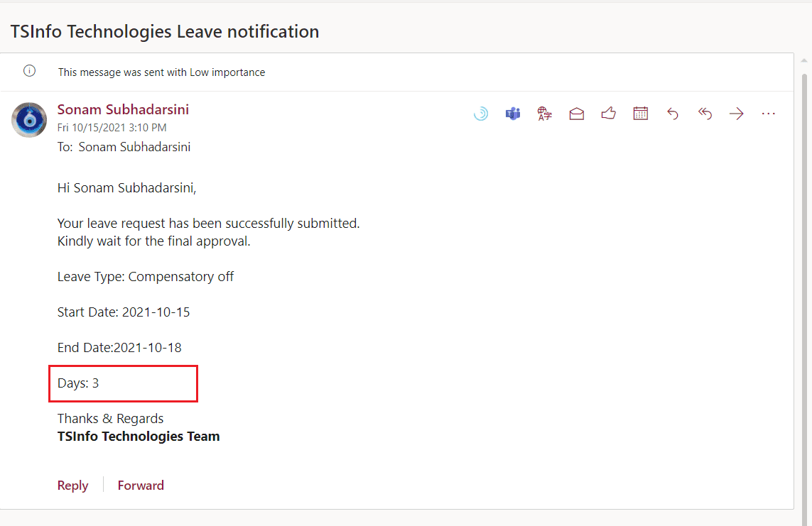812x526 pixels.
Task: Open sender name Sonam Subhadarsini contact card
Action: [x=123, y=109]
